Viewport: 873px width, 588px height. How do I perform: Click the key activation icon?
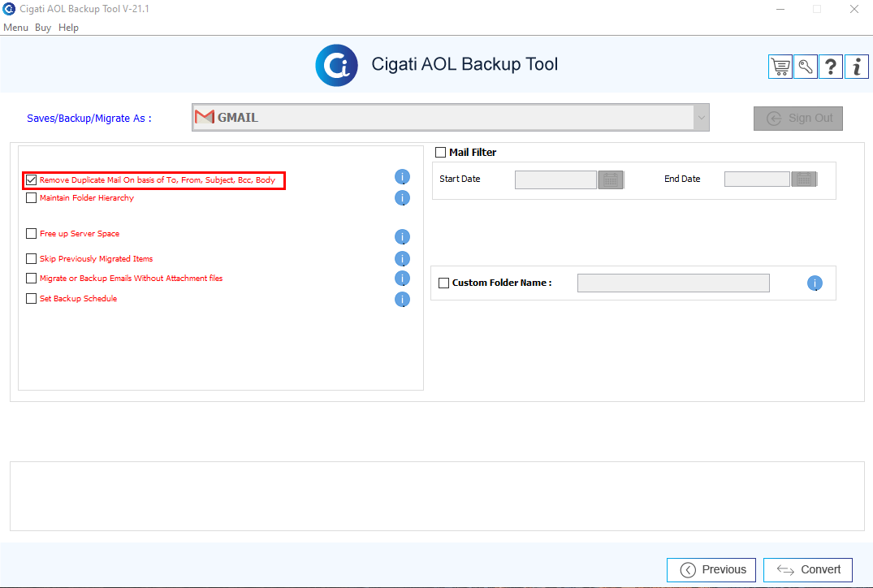[x=805, y=67]
